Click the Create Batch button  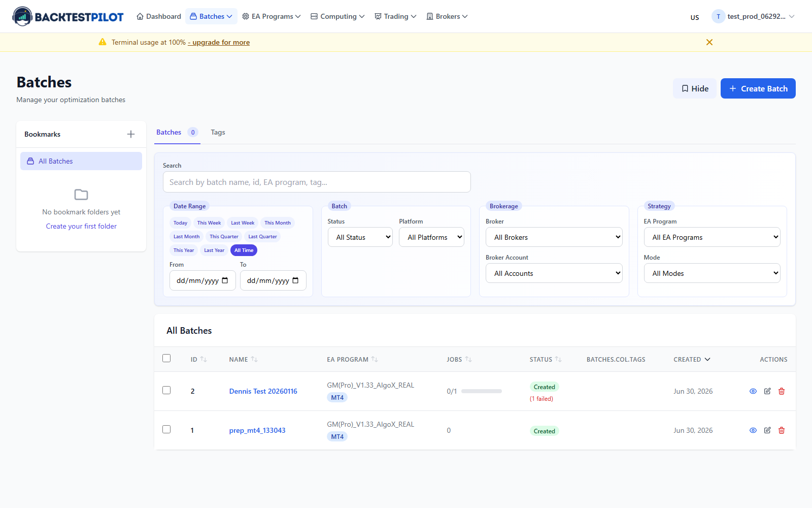(758, 88)
